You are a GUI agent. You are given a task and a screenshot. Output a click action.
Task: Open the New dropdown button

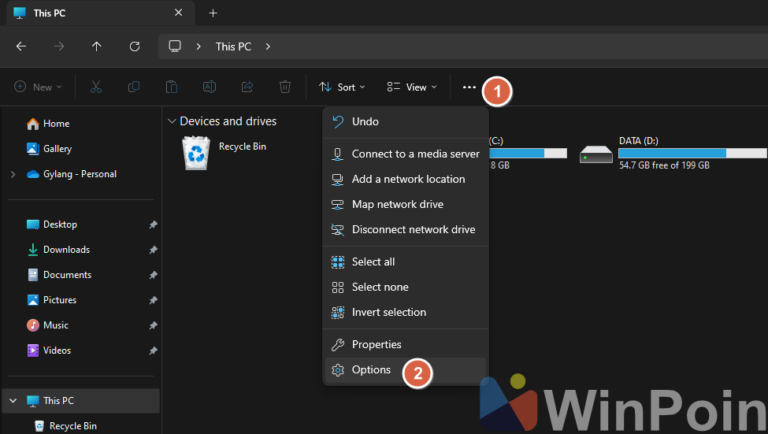pyautogui.click(x=38, y=87)
